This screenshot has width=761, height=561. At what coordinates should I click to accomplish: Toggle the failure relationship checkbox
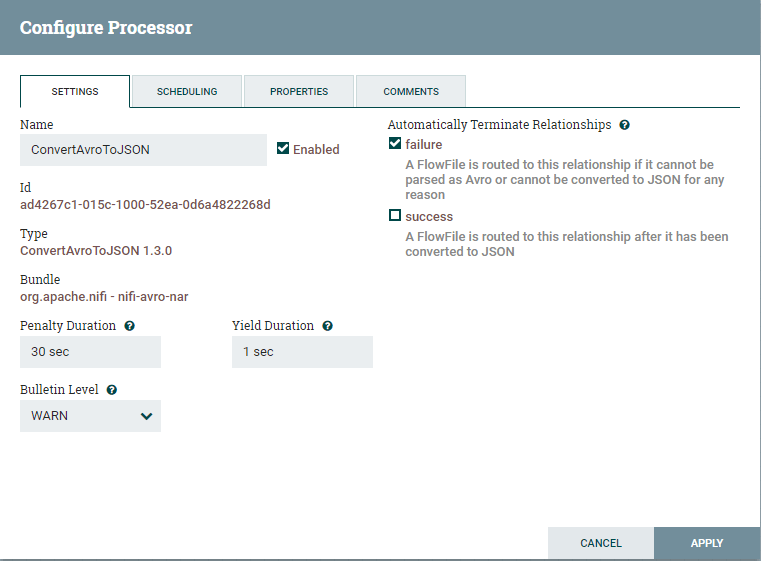(395, 144)
